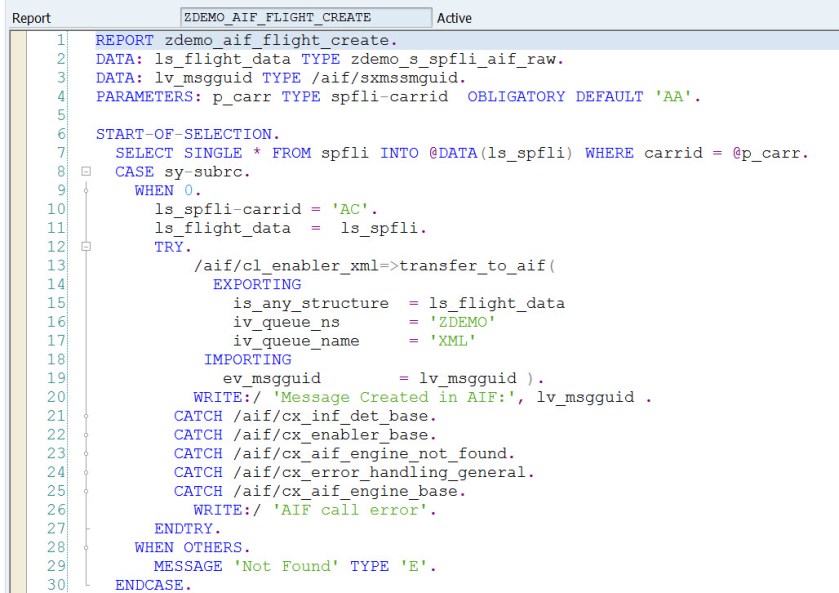Image resolution: width=839 pixels, height=593 pixels.
Task: Click line number 29 in the gutter
Action: (x=56, y=566)
